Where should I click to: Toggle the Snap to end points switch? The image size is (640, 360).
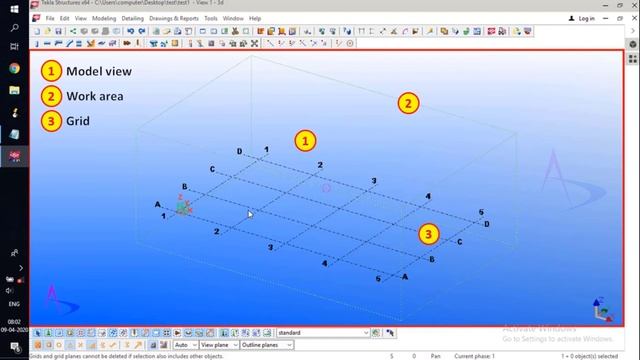48,345
